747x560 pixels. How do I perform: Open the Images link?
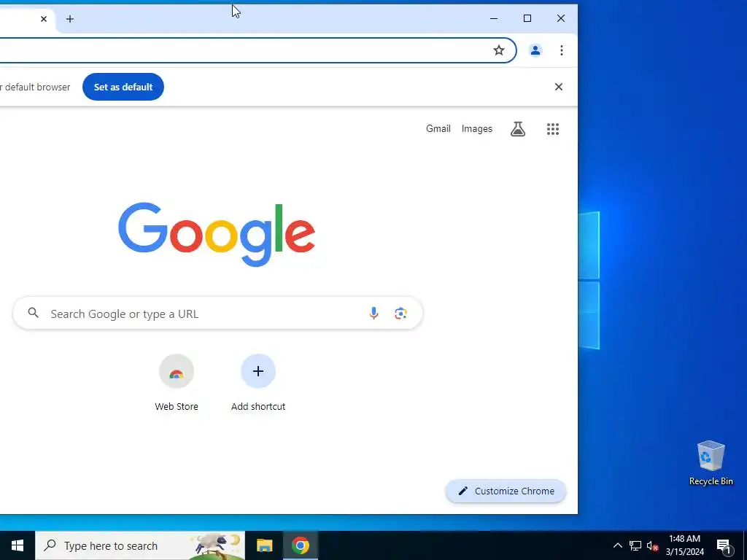pos(477,128)
